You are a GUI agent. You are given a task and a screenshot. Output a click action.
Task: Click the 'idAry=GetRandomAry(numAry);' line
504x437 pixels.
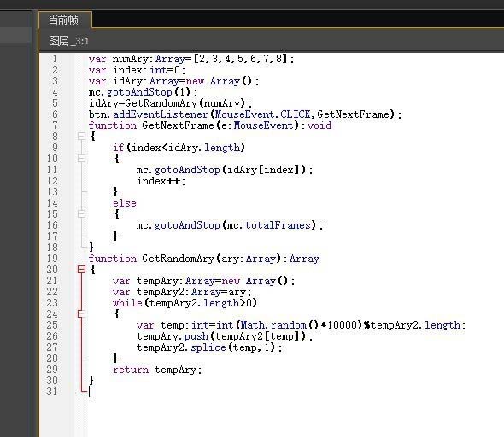click(170, 103)
